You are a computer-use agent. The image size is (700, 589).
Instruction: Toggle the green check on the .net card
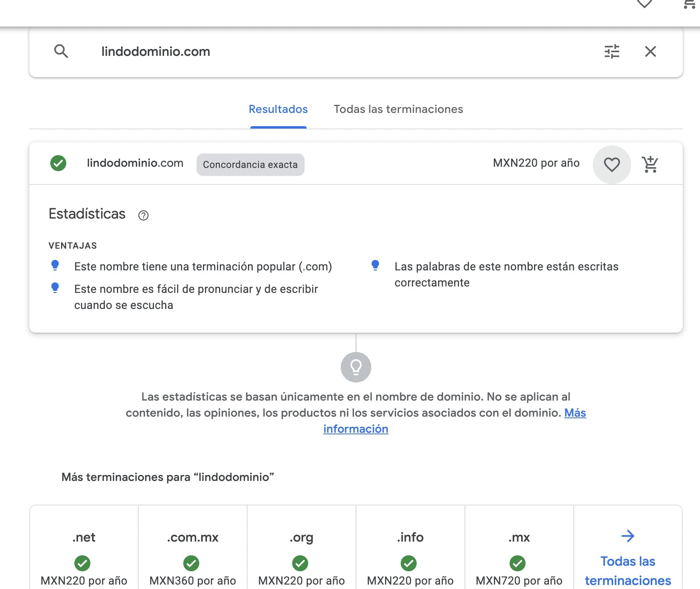coord(83,563)
